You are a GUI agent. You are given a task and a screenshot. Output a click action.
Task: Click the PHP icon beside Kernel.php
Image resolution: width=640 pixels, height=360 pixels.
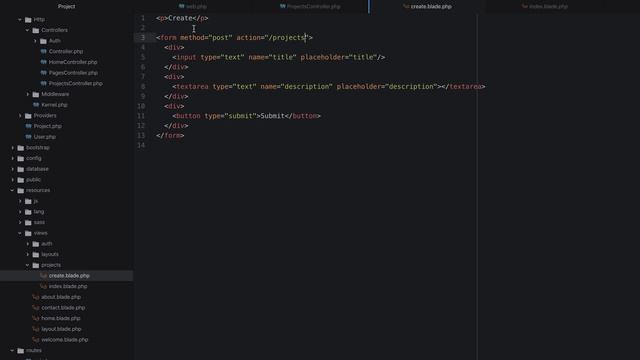[x=36, y=105]
